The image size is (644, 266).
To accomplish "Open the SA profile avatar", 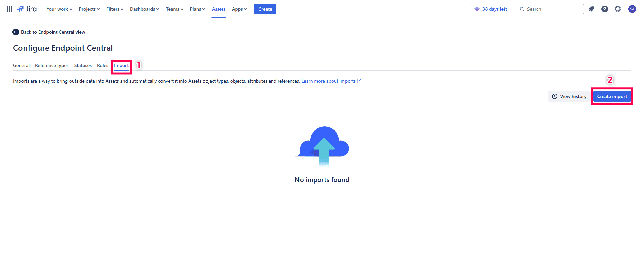I will 632,9.
